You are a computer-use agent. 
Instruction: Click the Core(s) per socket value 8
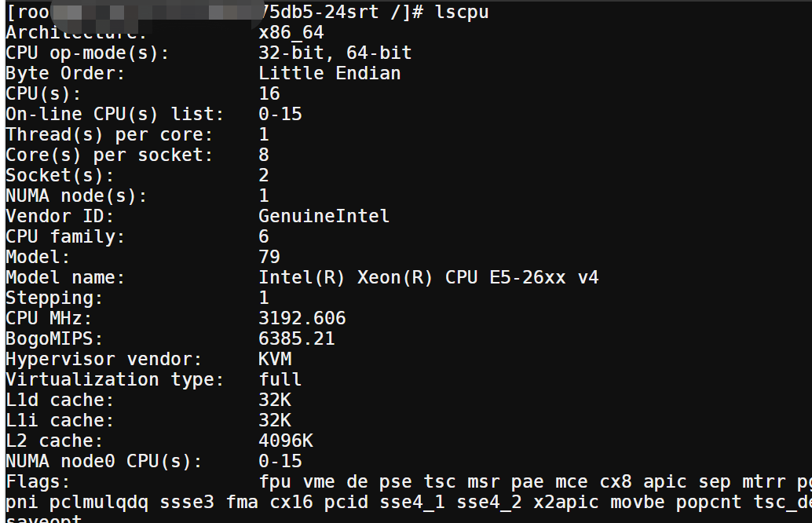[x=264, y=155]
